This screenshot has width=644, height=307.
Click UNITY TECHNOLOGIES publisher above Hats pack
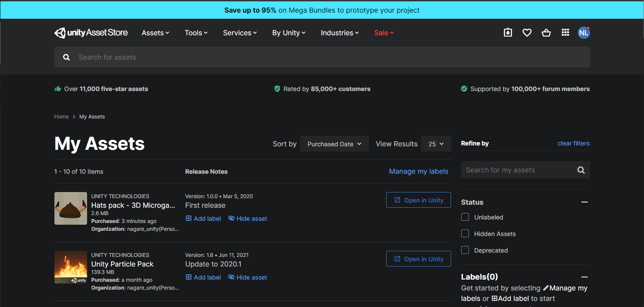(120, 196)
